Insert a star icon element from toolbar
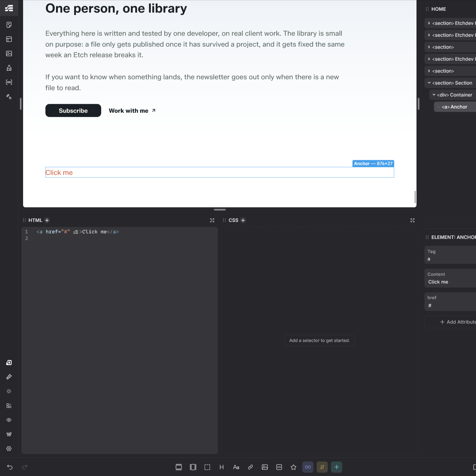The image size is (476, 476). tap(294, 467)
